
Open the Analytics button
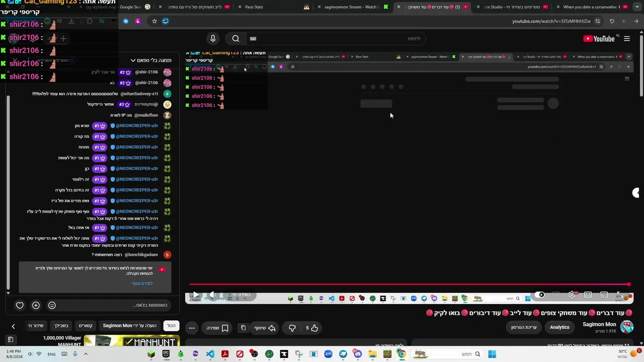(559, 327)
